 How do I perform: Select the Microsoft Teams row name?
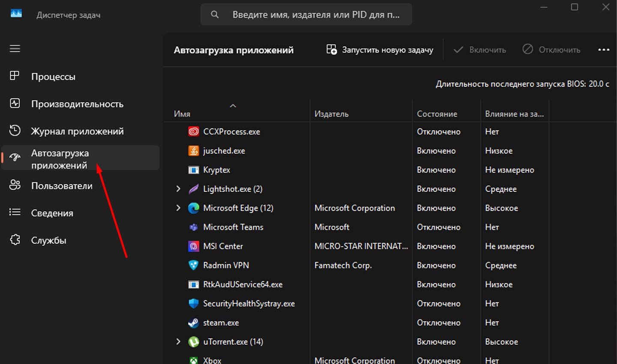pos(233,227)
